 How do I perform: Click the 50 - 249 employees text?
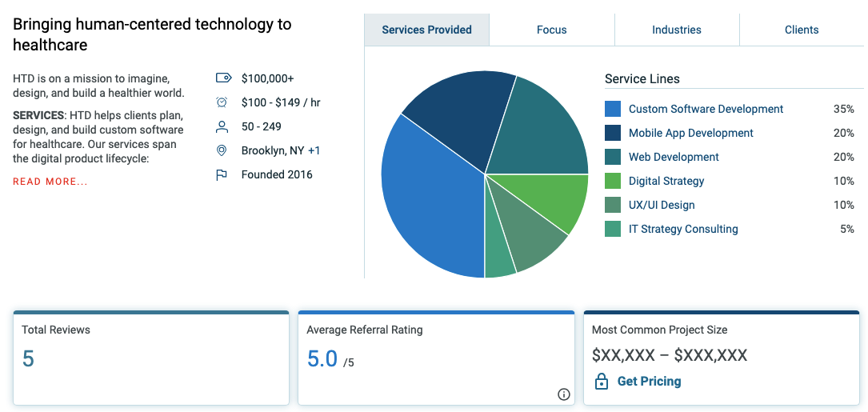(x=262, y=126)
